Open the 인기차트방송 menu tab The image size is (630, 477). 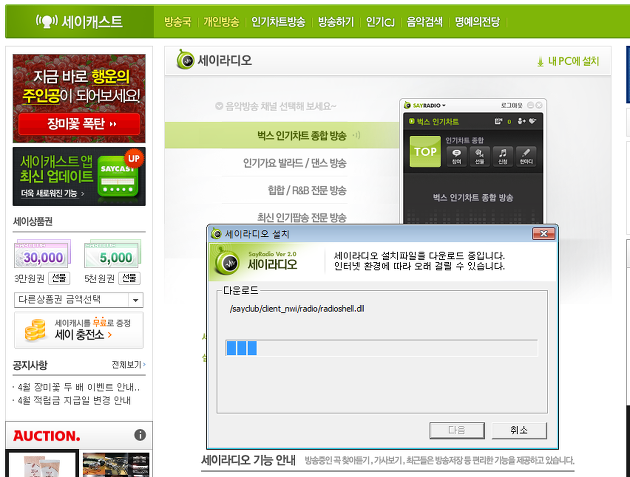click(278, 22)
